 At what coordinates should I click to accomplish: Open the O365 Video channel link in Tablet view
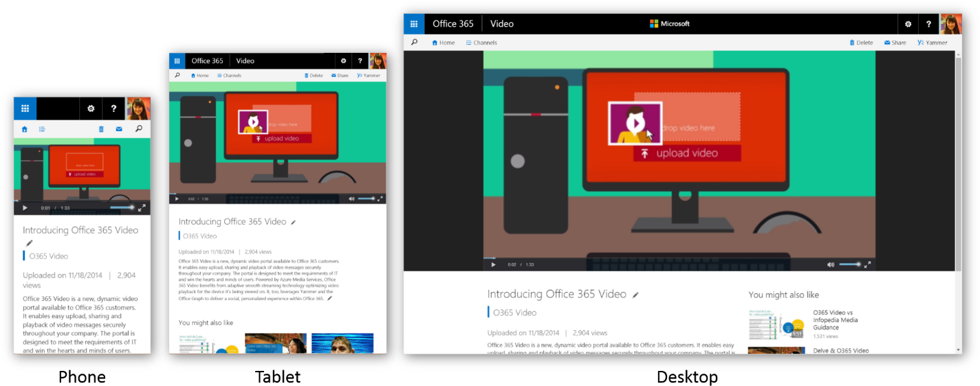[199, 236]
